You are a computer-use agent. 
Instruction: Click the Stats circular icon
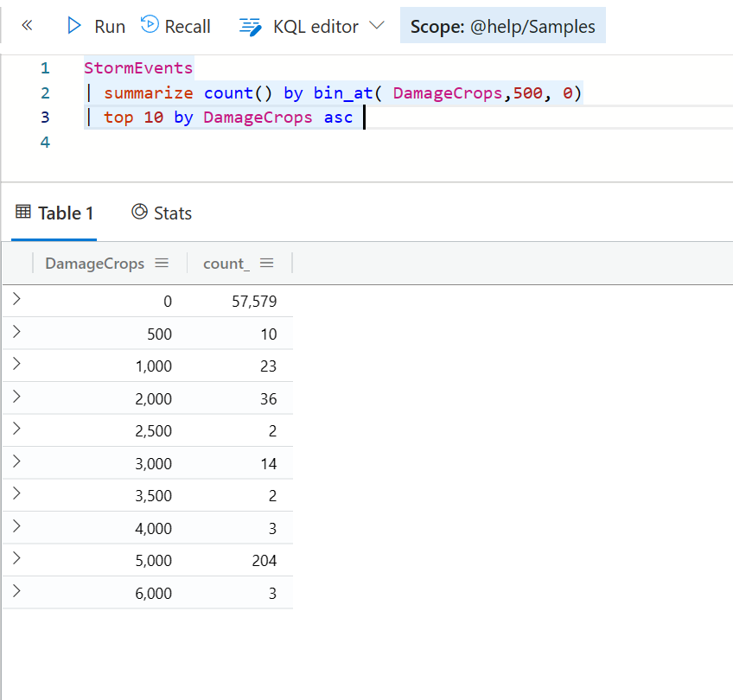tap(139, 212)
